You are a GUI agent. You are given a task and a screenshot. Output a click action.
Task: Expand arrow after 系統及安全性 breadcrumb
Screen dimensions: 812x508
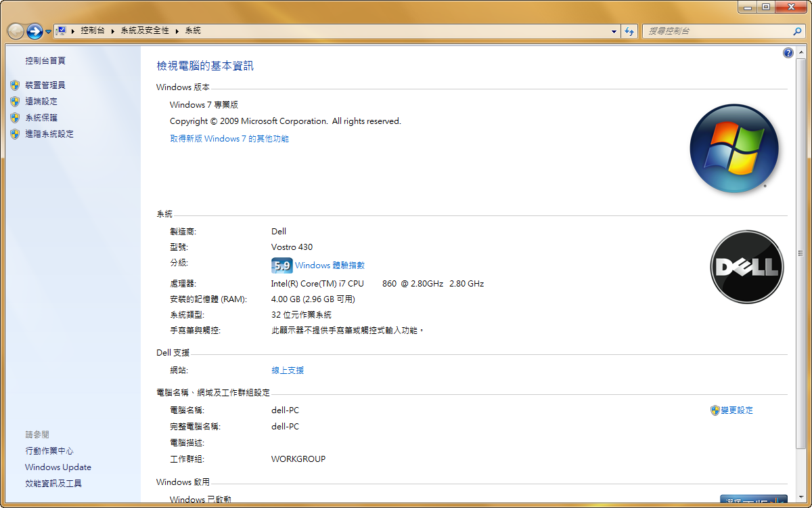coord(177,31)
